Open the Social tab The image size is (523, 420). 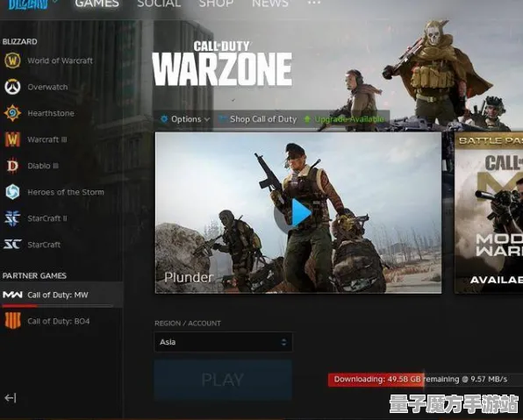coord(159,4)
